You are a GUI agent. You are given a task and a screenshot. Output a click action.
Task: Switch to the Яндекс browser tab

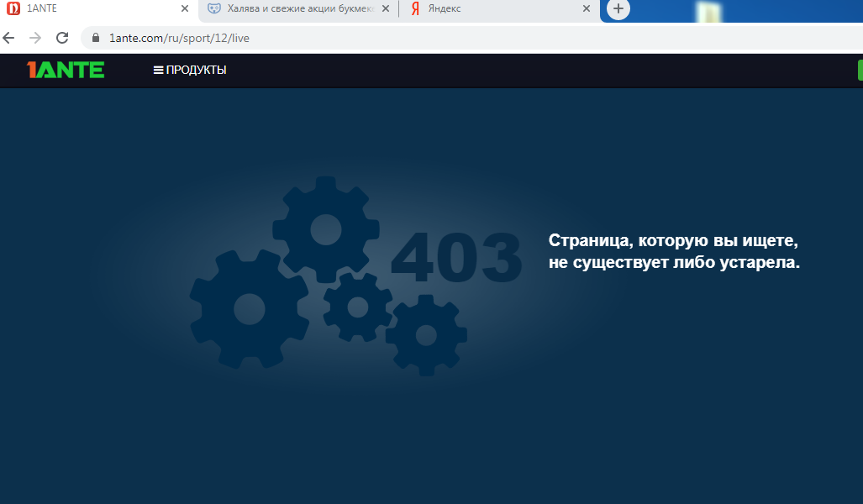498,8
